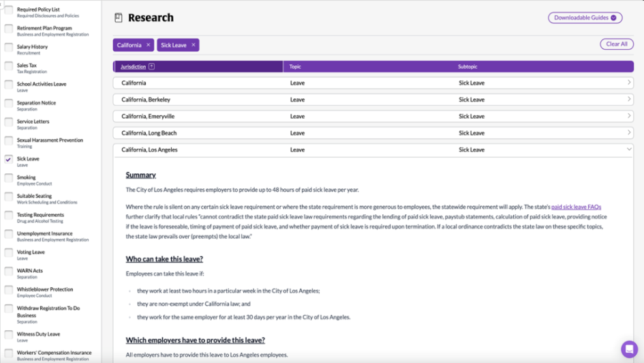Click the Sick Leave filter tag label
Screen dimensions: 644x363
[x=173, y=45]
